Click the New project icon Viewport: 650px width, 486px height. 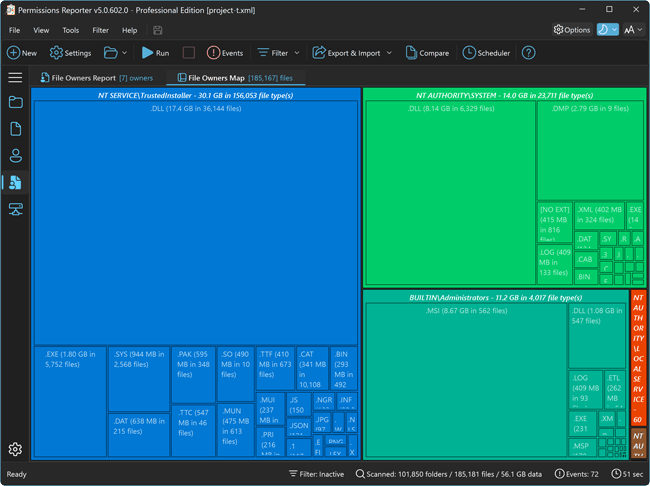point(13,53)
